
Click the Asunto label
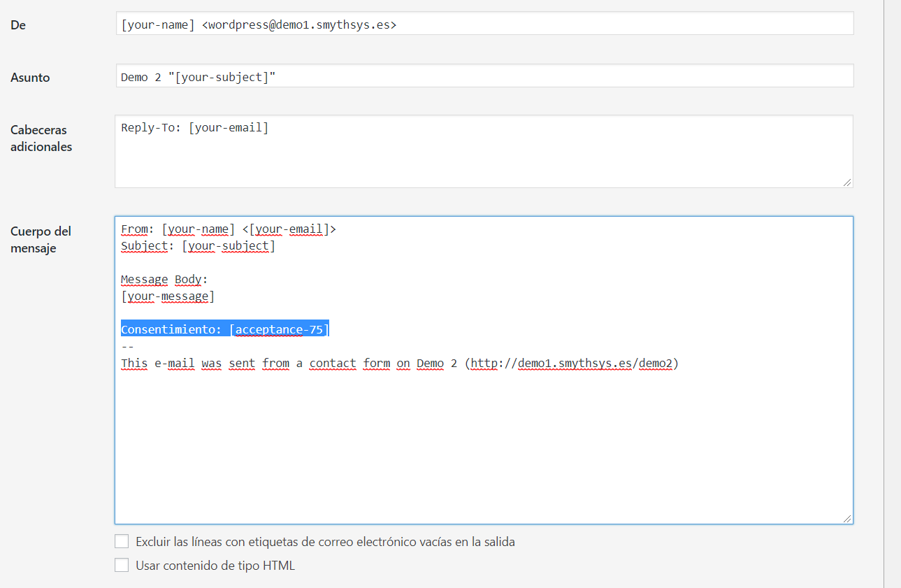30,78
